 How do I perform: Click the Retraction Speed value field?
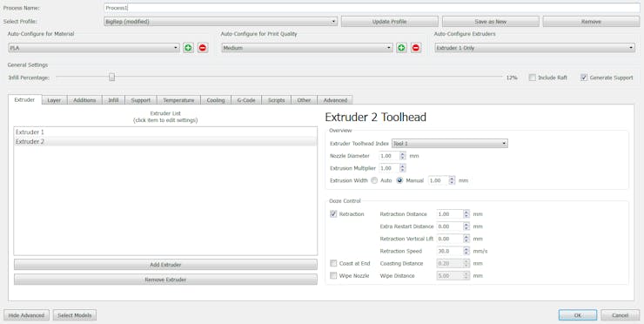(450, 251)
